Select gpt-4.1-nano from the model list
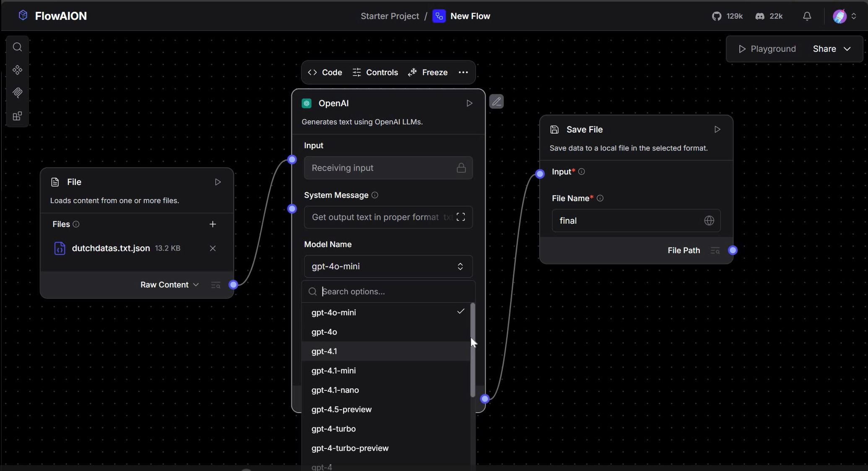Viewport: 868px width, 471px height. coord(386,390)
